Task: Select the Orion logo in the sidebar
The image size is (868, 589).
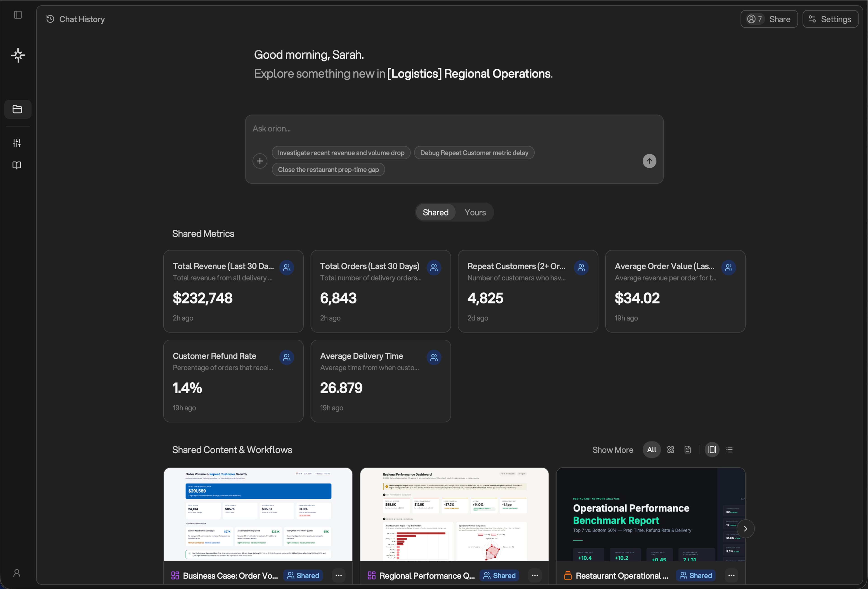Action: 18,55
